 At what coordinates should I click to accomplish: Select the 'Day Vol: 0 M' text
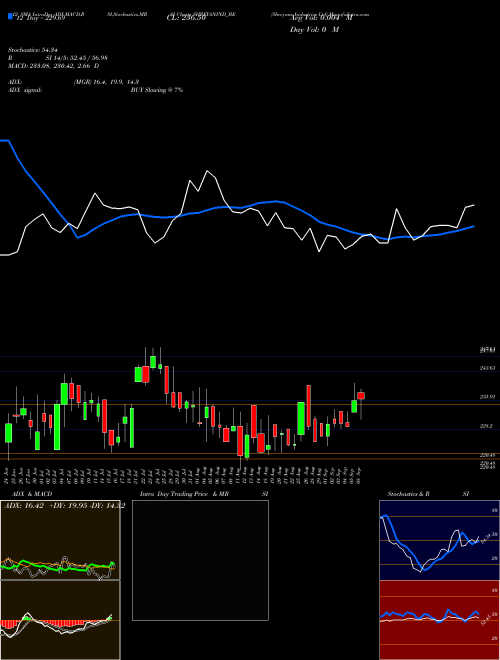314,30
